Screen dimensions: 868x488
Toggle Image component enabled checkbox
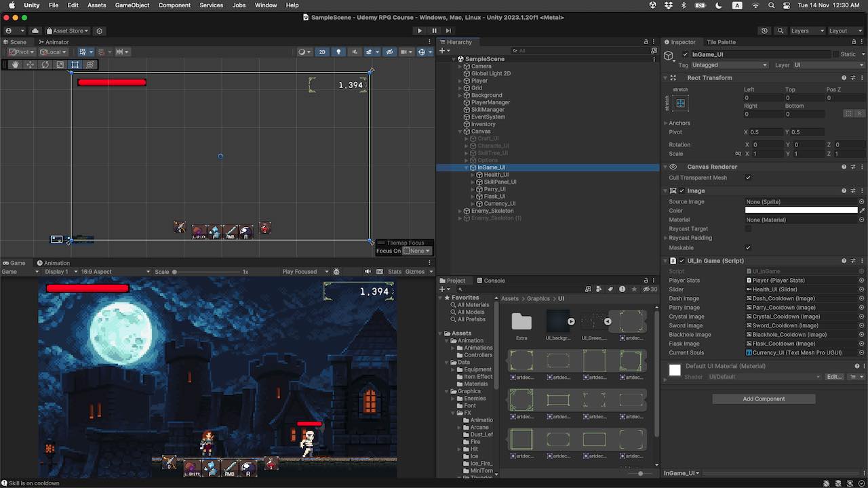click(x=682, y=191)
